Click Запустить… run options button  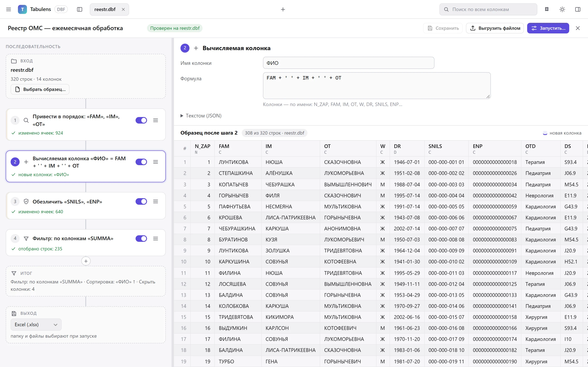pos(548,28)
